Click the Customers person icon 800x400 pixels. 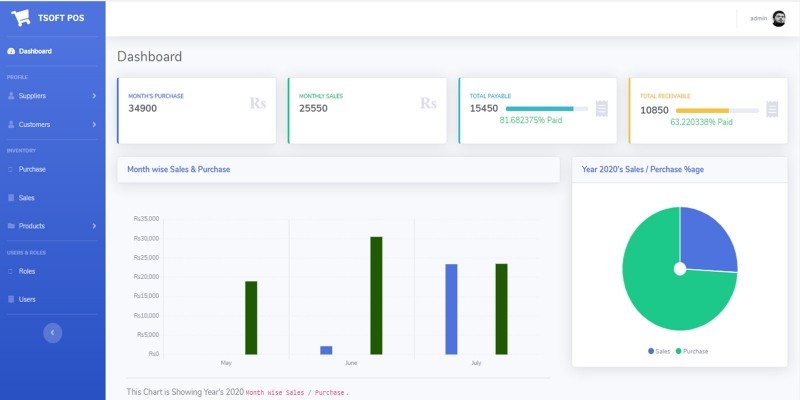coord(11,125)
